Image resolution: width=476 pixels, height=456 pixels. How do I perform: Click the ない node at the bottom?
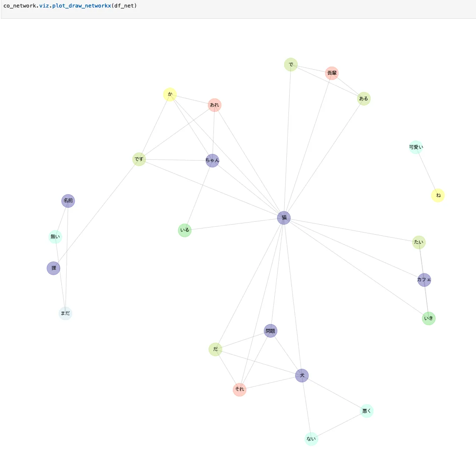pyautogui.click(x=311, y=439)
